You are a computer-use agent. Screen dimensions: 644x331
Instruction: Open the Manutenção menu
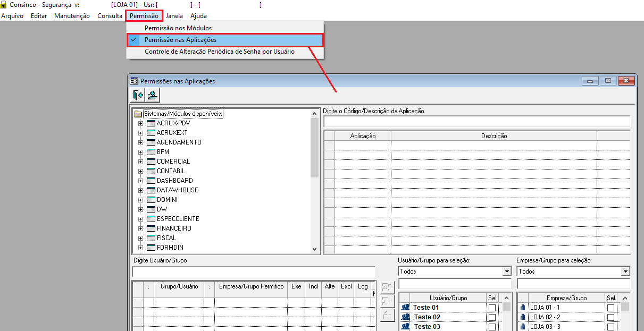pyautogui.click(x=72, y=16)
